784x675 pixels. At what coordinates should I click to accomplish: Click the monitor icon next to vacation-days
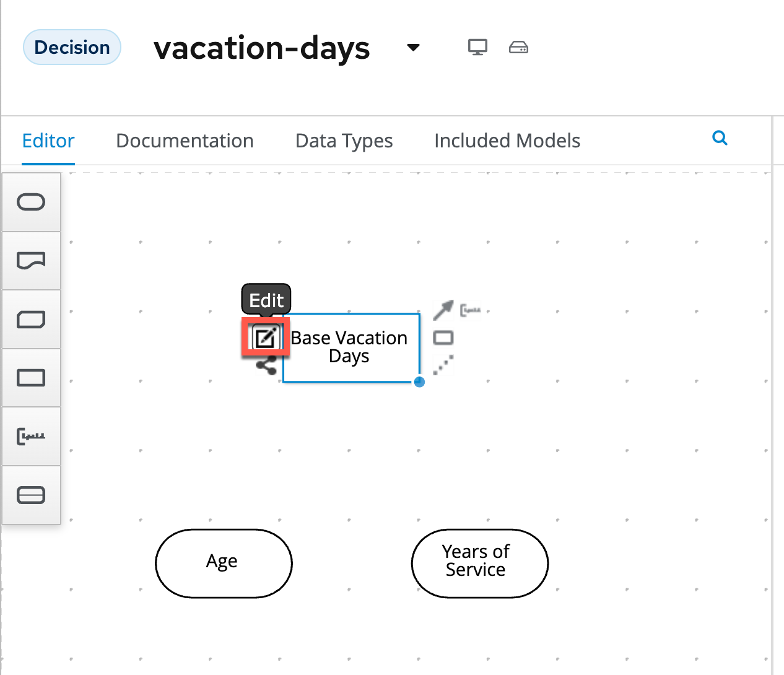click(477, 47)
